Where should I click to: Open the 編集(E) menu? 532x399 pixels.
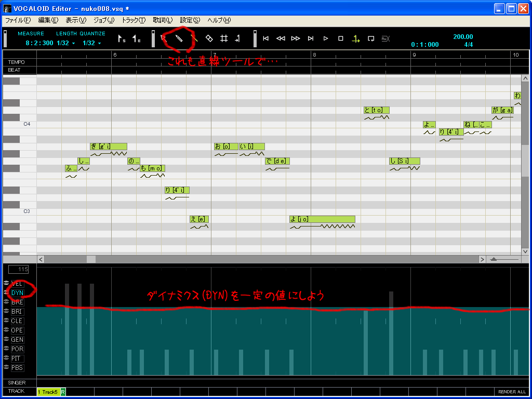point(48,20)
